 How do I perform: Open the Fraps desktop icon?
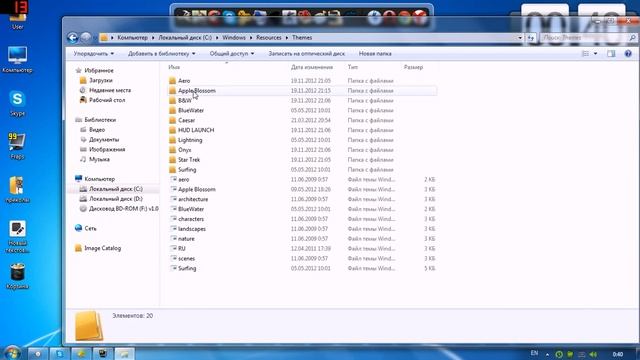point(17,146)
